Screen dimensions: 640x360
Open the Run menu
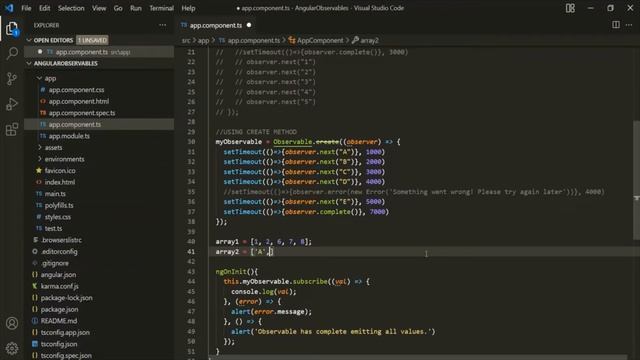(136, 8)
